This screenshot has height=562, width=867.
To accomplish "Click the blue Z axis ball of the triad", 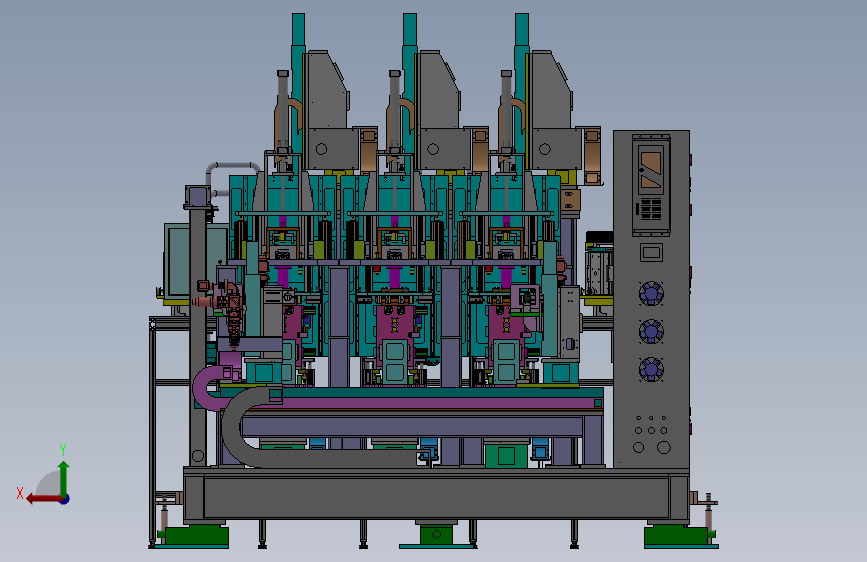I will 65,499.
